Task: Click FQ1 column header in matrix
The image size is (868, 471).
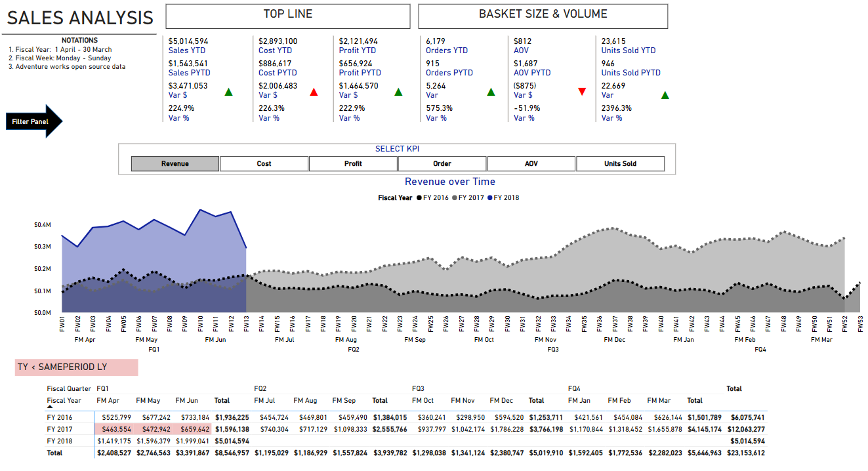Action: pyautogui.click(x=103, y=388)
